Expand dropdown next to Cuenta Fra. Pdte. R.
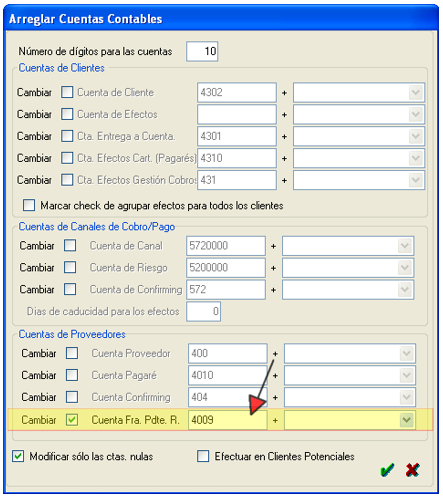Image resolution: width=443 pixels, height=499 pixels. coord(407,420)
